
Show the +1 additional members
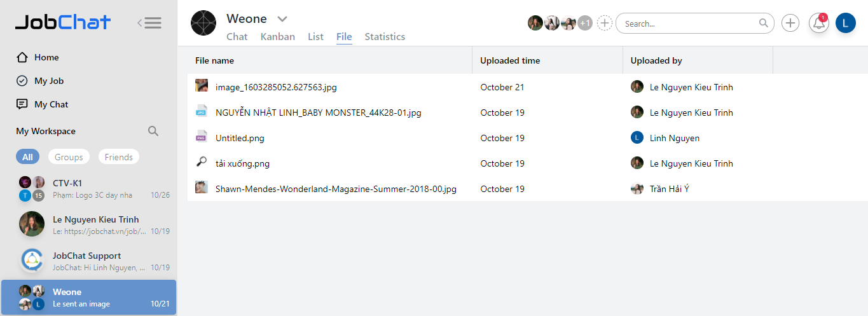coord(585,24)
